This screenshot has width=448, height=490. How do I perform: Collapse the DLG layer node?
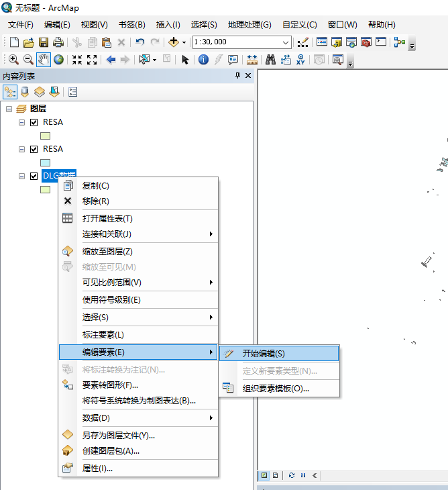(x=21, y=176)
